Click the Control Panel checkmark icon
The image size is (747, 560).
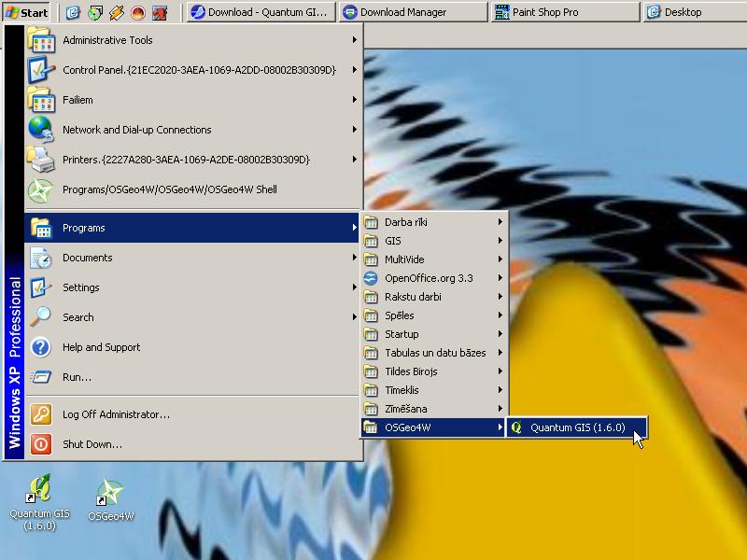click(41, 69)
